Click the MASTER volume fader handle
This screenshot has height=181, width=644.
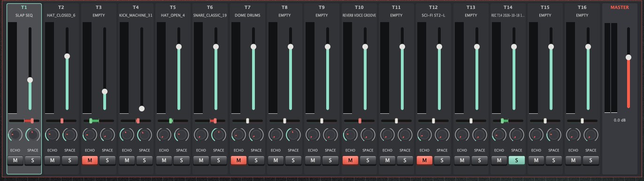pos(629,57)
